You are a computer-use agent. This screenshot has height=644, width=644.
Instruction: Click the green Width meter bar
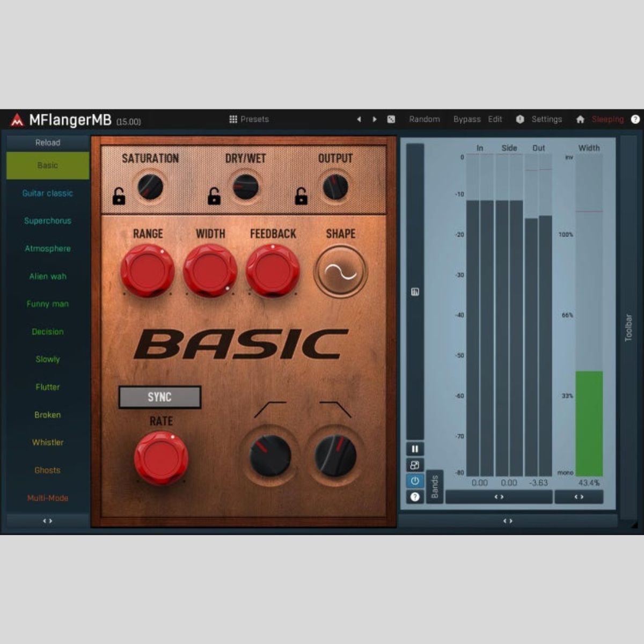point(589,424)
